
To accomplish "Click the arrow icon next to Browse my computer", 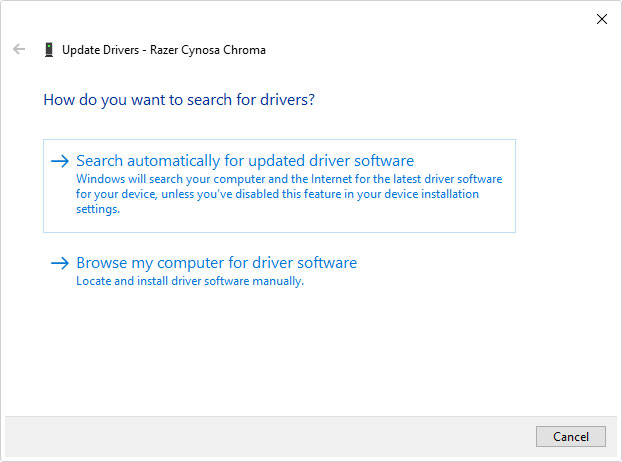I will coord(60,263).
